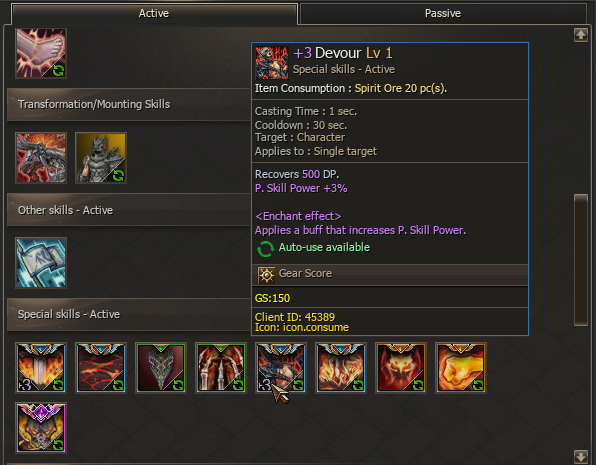Viewport: 596px width, 465px height.
Task: Switch to the Active tab
Action: 154,14
